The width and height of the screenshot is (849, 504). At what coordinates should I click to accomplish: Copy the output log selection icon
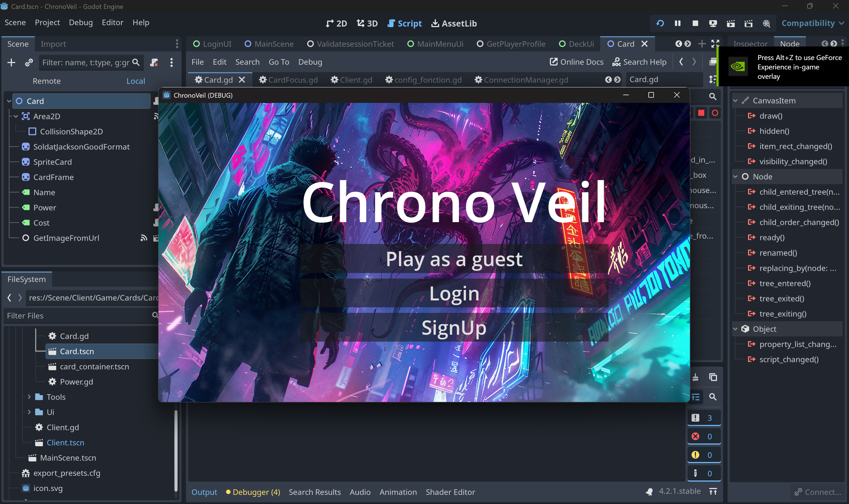tap(713, 377)
